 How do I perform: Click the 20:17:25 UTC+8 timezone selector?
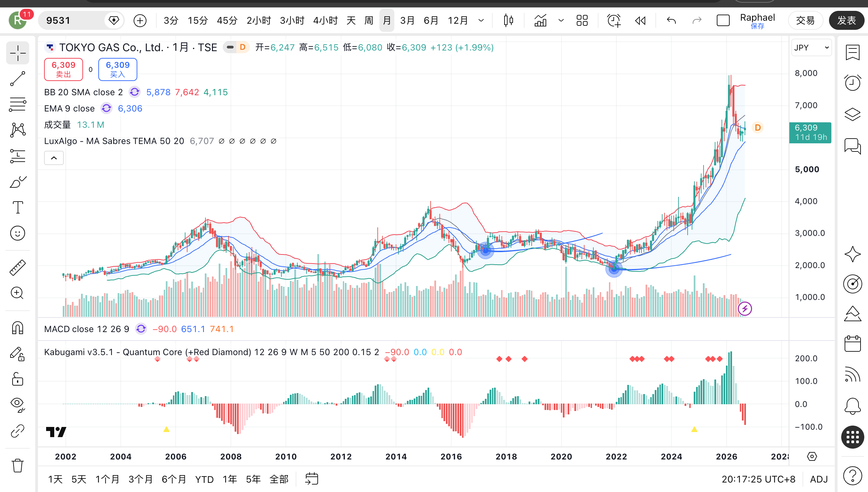click(x=758, y=479)
